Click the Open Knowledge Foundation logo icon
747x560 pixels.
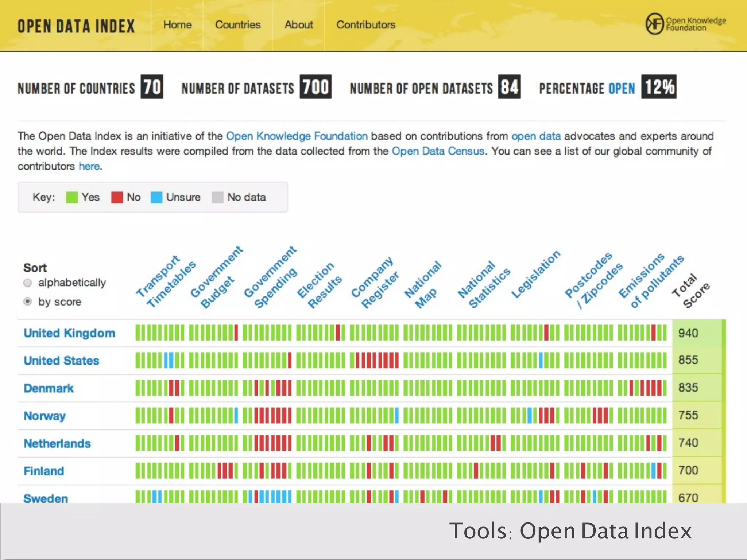654,24
